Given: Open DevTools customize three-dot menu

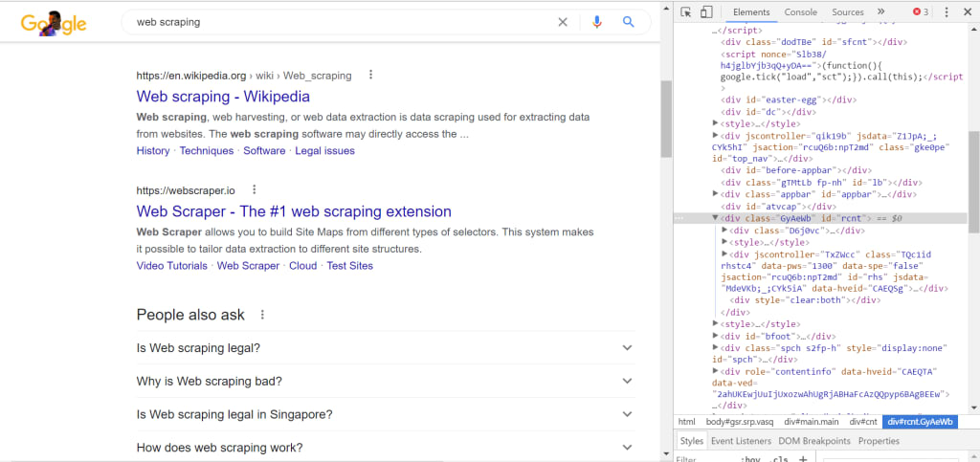Looking at the screenshot, I should [947, 11].
